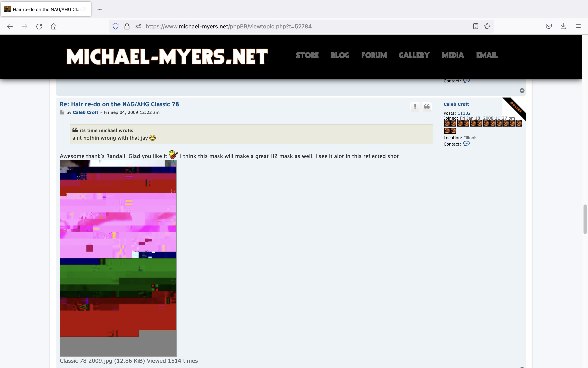Quote Caleb Croft's post

click(427, 106)
